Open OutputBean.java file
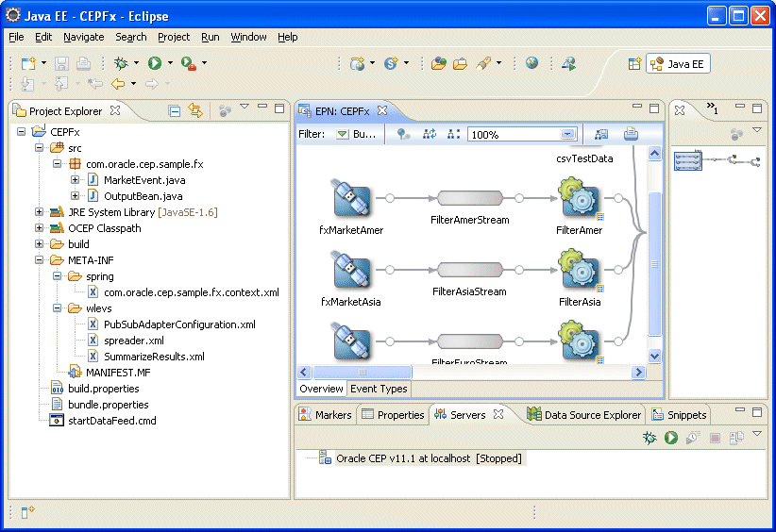Image resolution: width=776 pixels, height=532 pixels. pos(143,196)
